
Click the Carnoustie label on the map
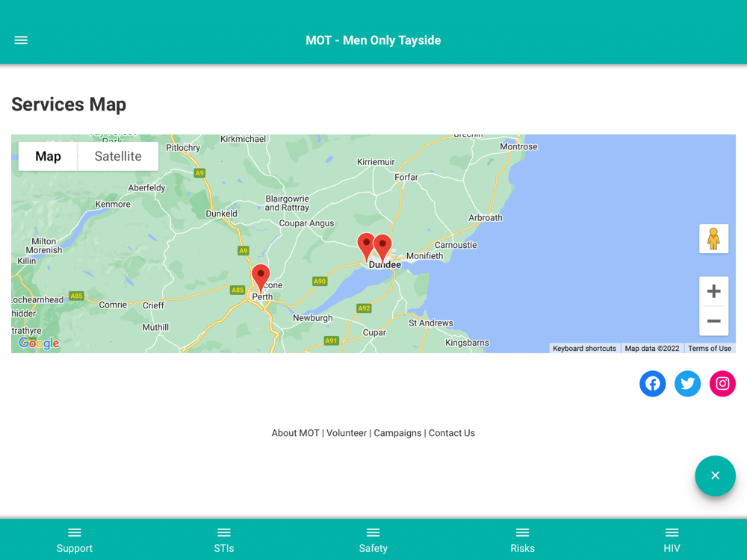point(456,245)
